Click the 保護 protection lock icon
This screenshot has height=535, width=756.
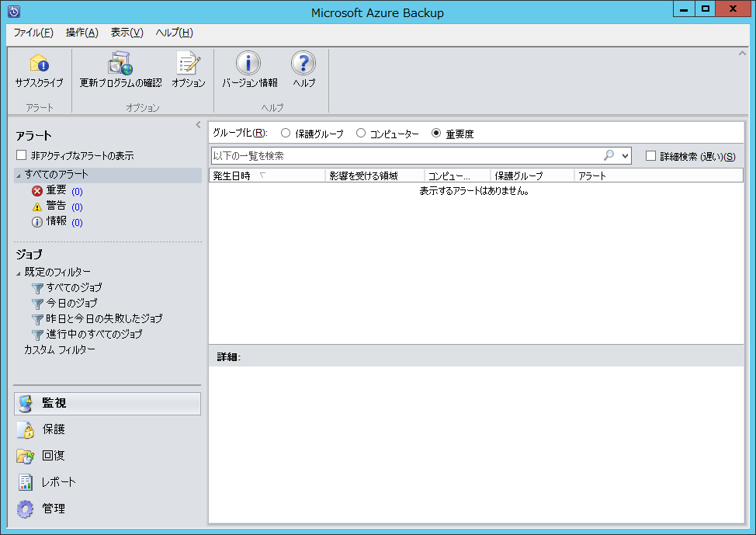click(25, 430)
